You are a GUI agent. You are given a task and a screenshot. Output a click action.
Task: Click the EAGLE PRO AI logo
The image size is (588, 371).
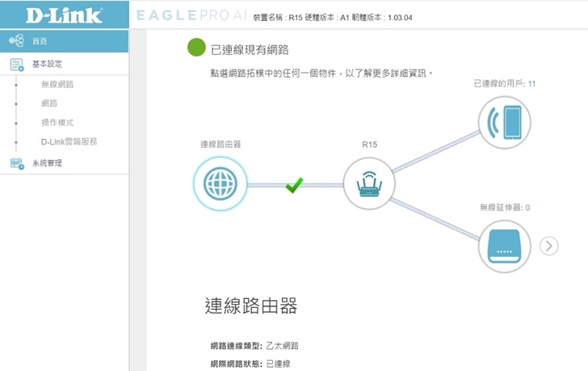[x=190, y=16]
